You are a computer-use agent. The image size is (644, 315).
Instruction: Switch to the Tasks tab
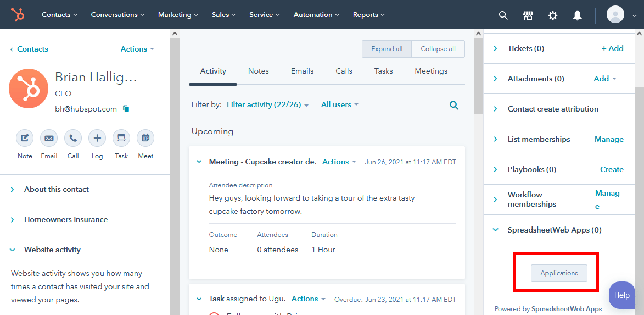click(384, 71)
